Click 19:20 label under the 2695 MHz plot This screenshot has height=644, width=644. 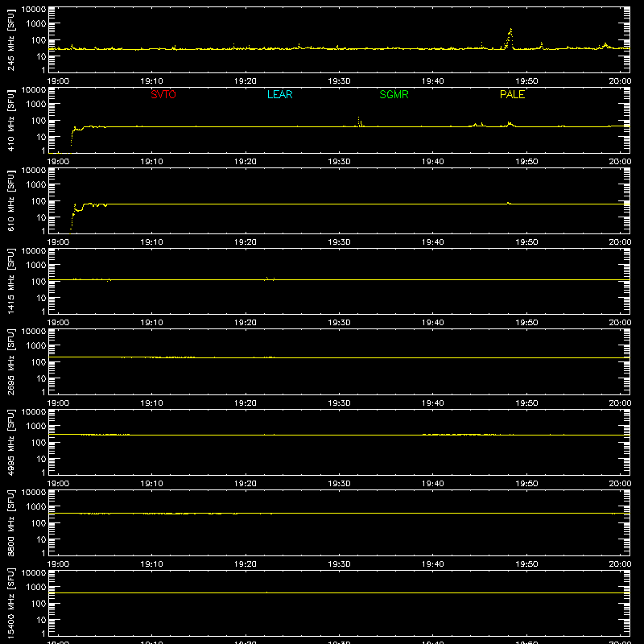(246, 403)
